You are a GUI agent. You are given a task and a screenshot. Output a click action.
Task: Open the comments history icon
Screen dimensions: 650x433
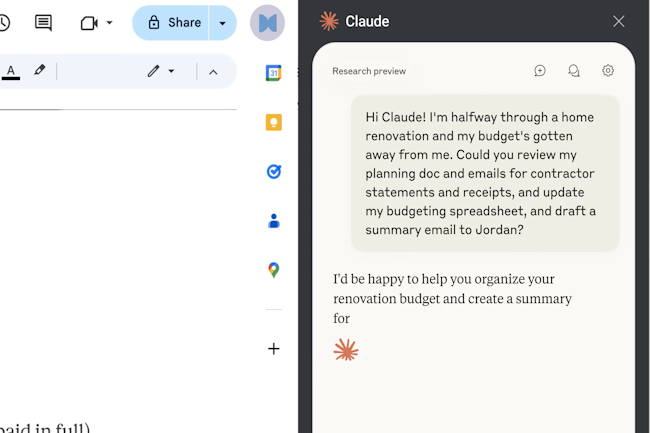click(43, 22)
